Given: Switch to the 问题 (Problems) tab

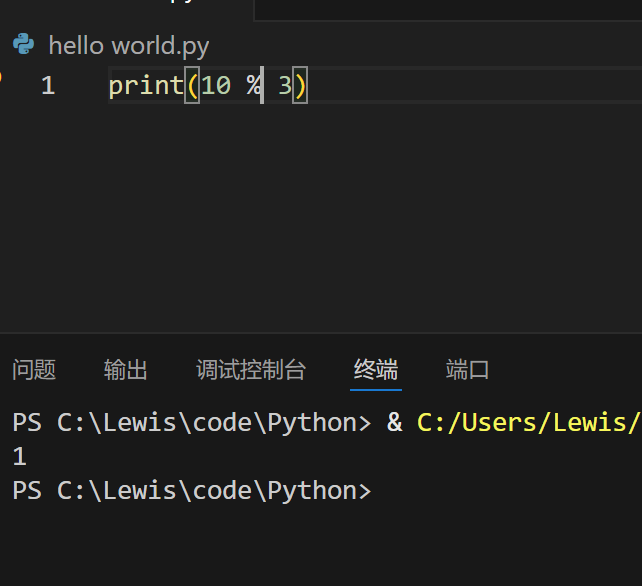Looking at the screenshot, I should (x=34, y=370).
